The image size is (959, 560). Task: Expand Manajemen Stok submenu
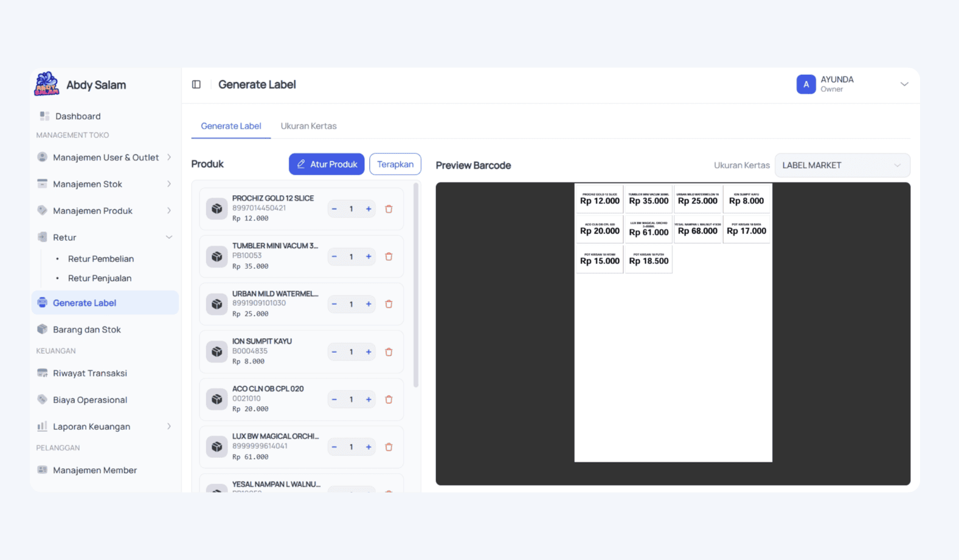pyautogui.click(x=105, y=184)
